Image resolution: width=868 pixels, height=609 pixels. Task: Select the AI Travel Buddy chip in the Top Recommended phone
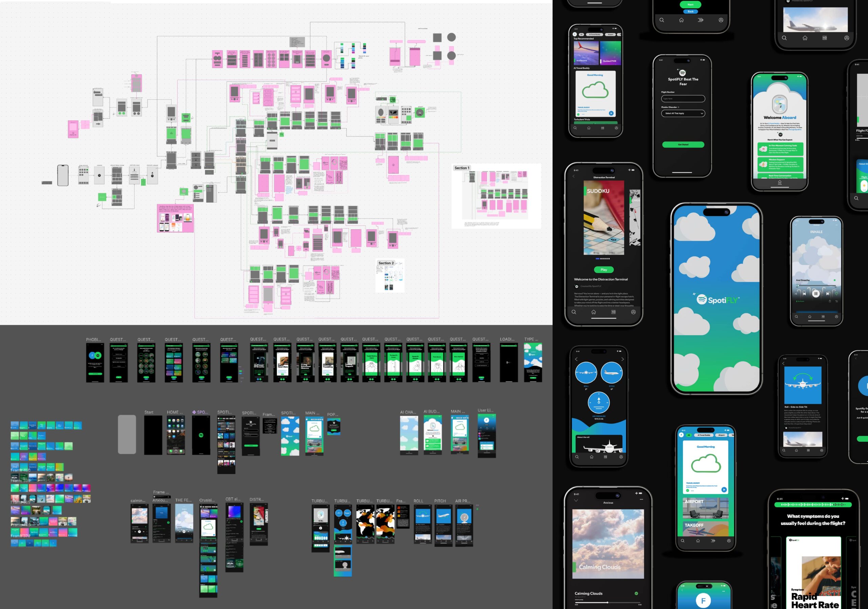pyautogui.click(x=595, y=34)
